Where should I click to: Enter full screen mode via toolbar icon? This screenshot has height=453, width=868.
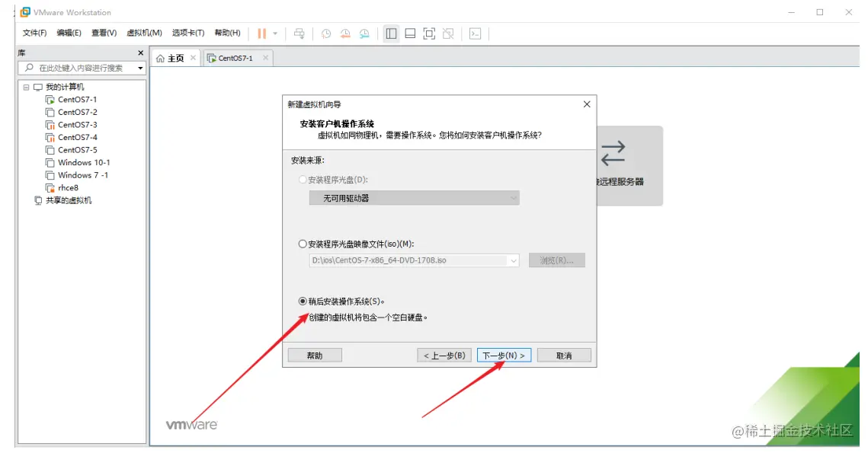[x=429, y=33]
